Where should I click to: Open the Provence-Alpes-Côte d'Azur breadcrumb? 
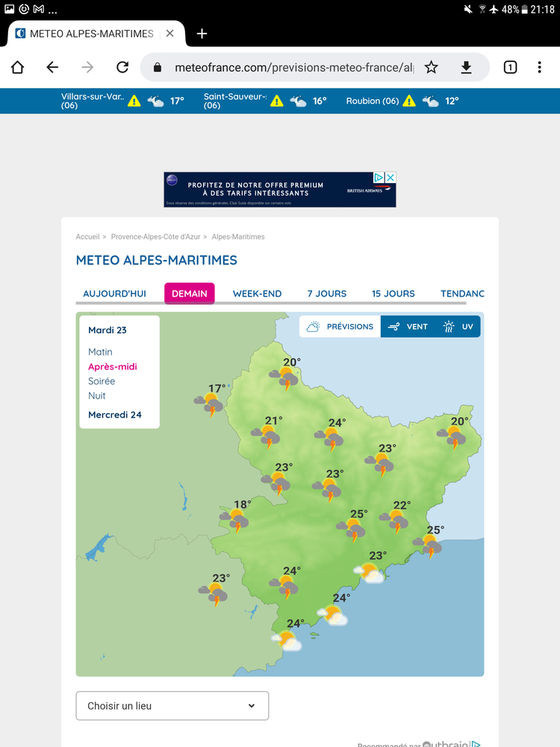point(156,237)
